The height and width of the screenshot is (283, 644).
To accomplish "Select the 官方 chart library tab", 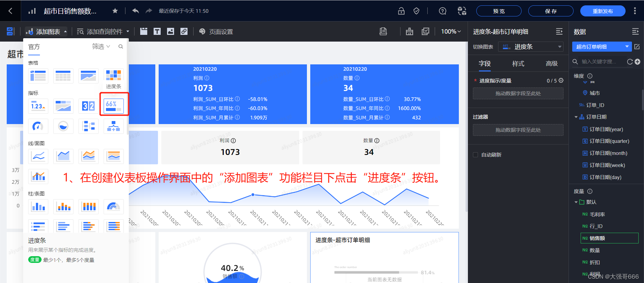I will coord(34,47).
